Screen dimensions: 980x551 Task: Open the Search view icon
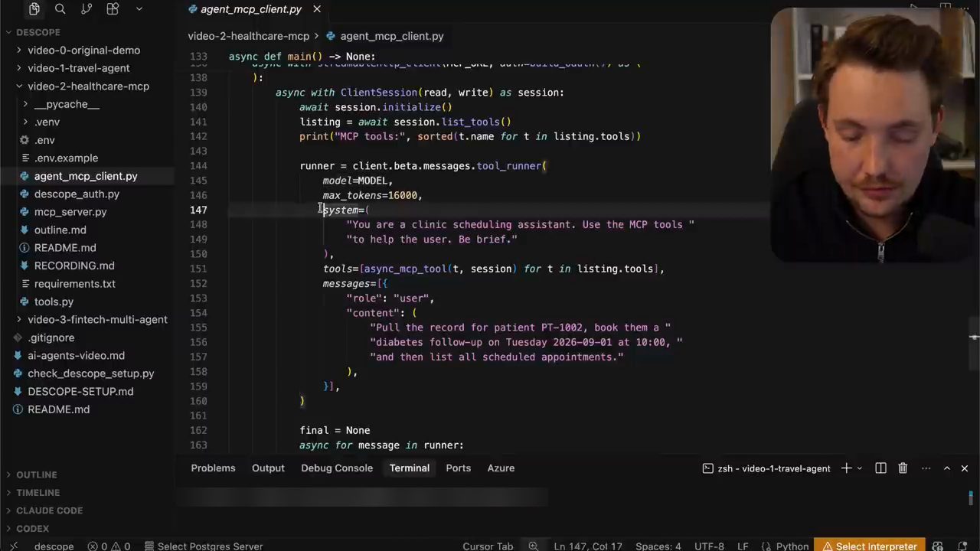point(60,9)
